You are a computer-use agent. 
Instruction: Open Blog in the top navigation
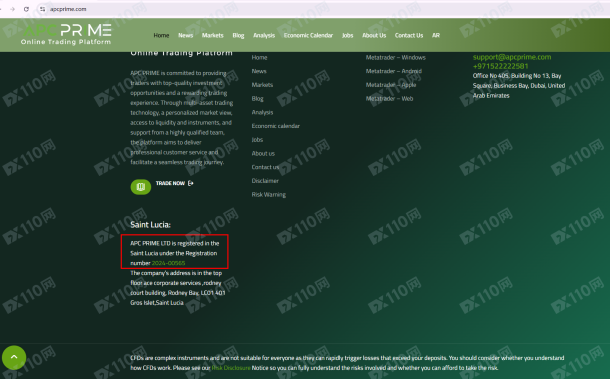click(x=238, y=35)
